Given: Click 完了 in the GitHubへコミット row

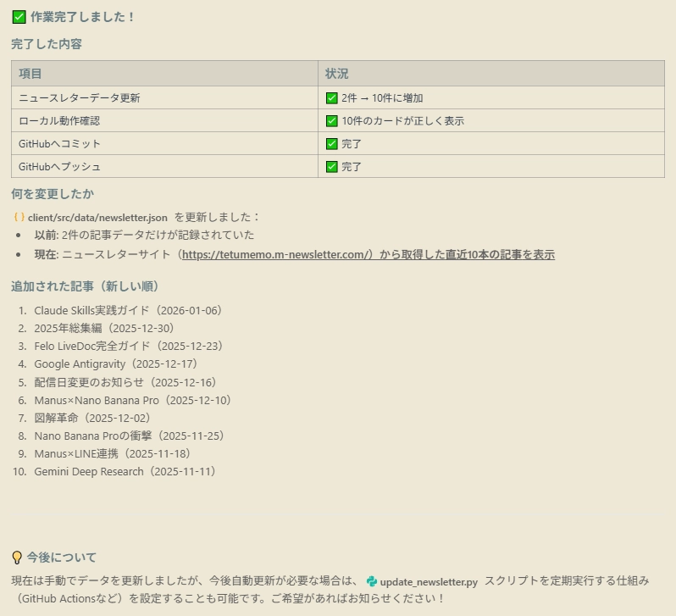Looking at the screenshot, I should click(x=352, y=144).
